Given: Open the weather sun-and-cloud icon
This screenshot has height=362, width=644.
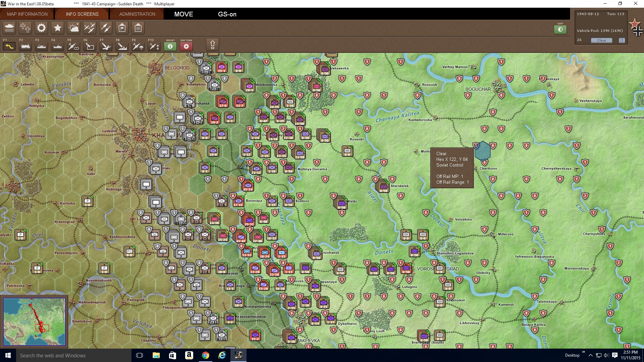Looking at the screenshot, I should [x=73, y=28].
